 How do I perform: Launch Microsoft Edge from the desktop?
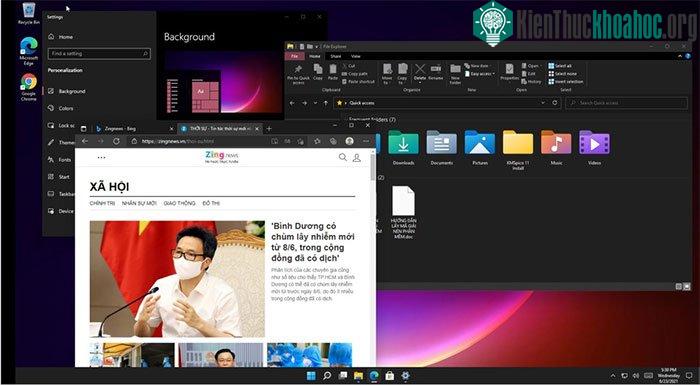[29, 50]
